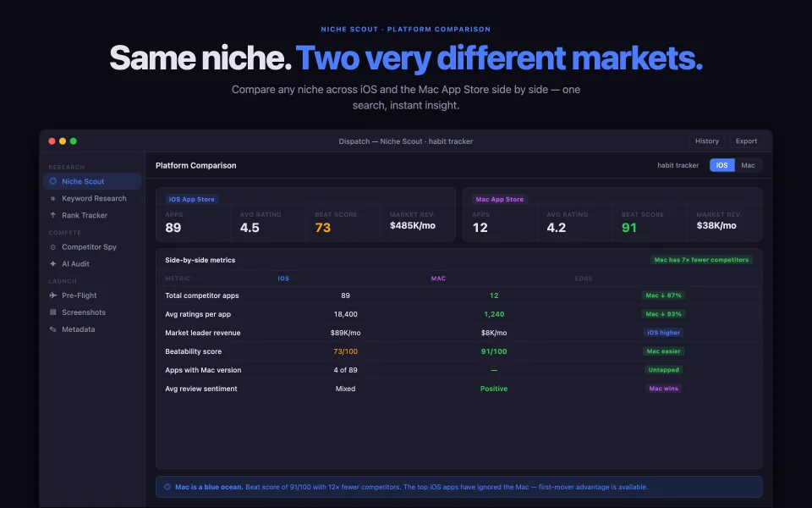
Task: Click the Screenshots square icon
Action: pyautogui.click(x=52, y=312)
